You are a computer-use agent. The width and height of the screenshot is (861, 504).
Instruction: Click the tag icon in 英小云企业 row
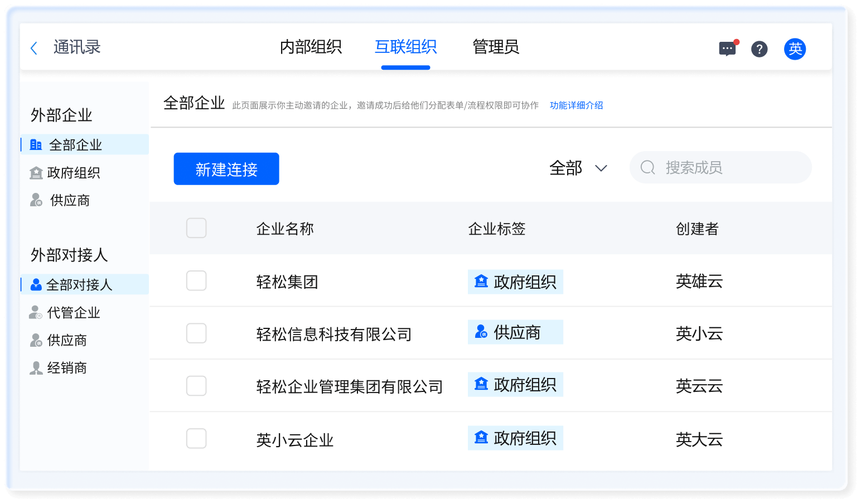click(481, 438)
